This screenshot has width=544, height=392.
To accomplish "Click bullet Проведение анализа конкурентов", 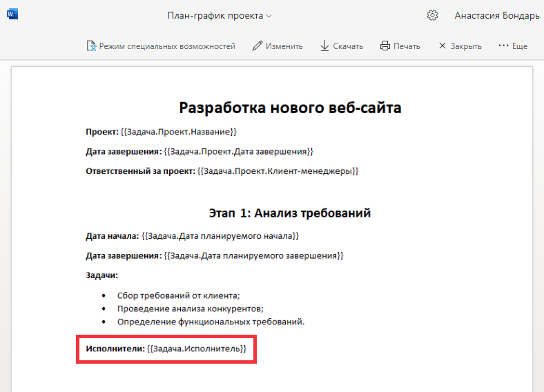I will click(190, 308).
